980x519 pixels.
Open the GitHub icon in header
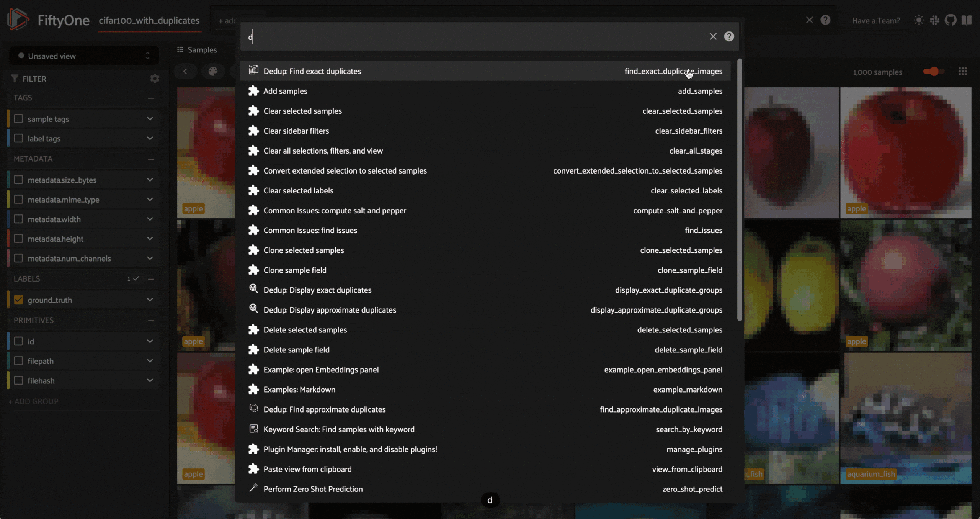[x=950, y=20]
